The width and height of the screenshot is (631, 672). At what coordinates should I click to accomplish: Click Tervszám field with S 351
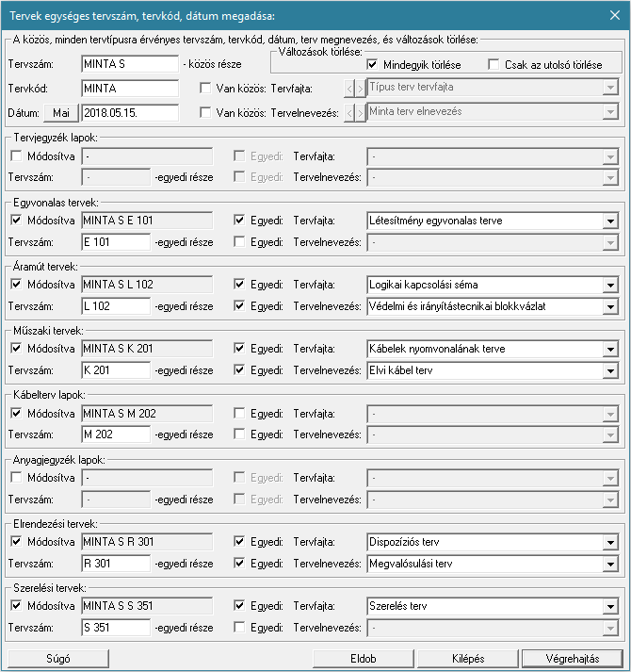tap(116, 628)
